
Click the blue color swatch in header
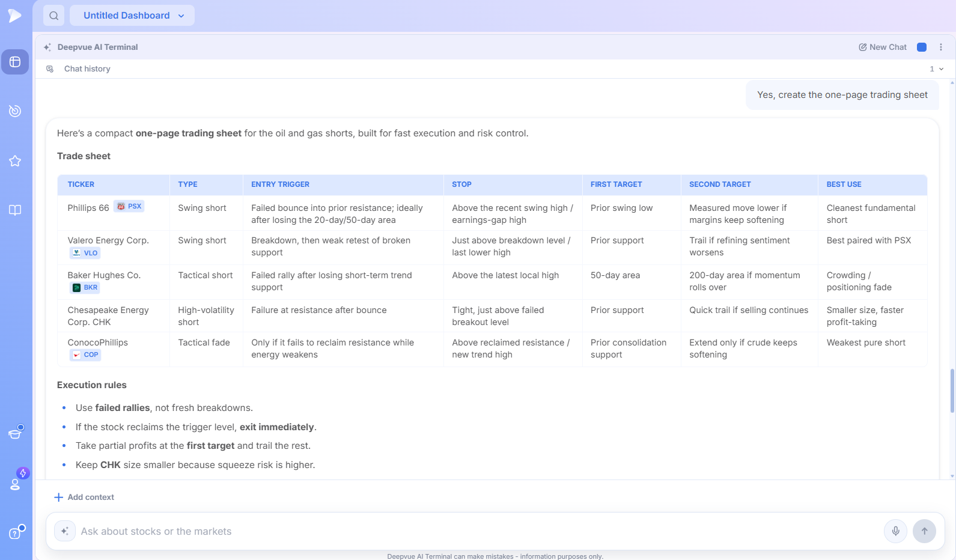click(922, 47)
